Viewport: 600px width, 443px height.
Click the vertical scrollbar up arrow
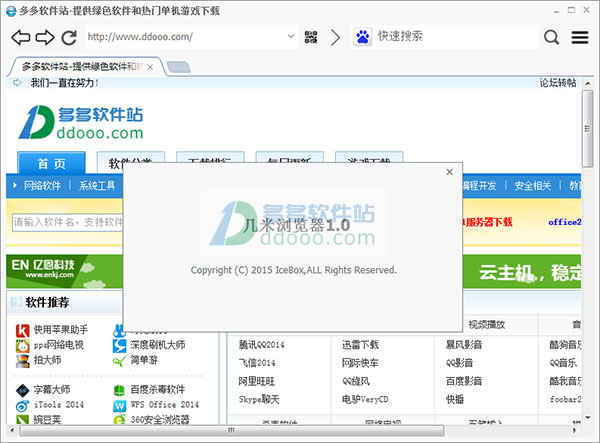(x=588, y=83)
